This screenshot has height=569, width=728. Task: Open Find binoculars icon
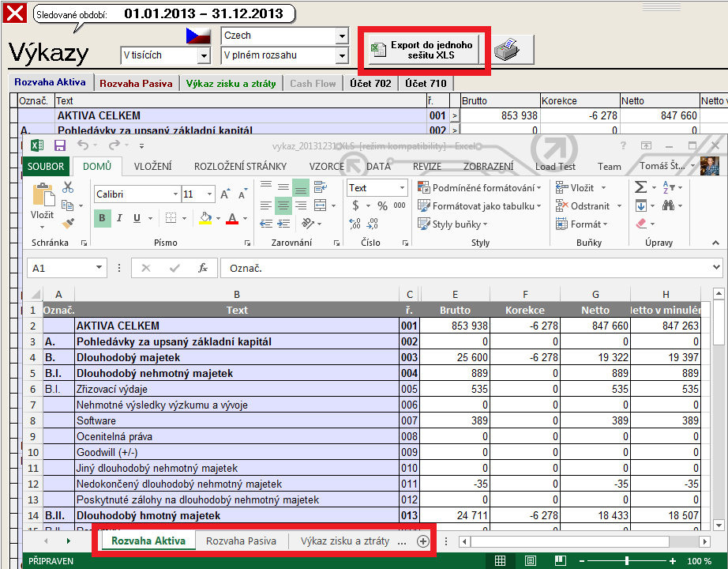668,205
